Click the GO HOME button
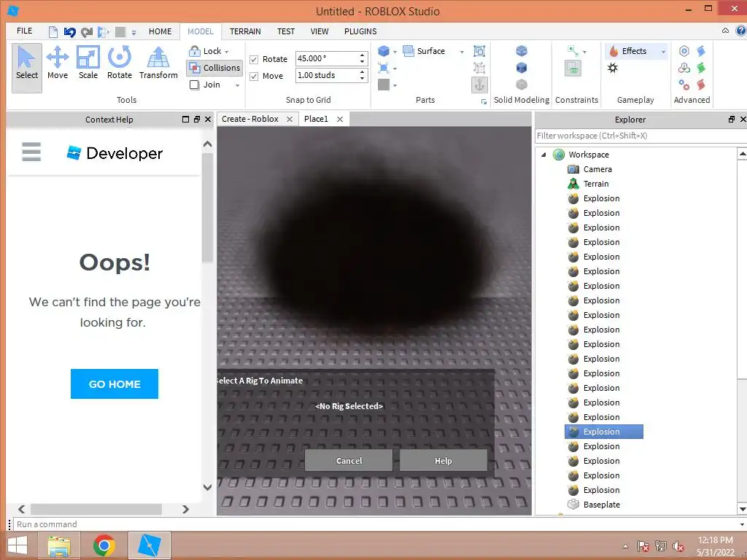747x560 pixels. tap(115, 384)
